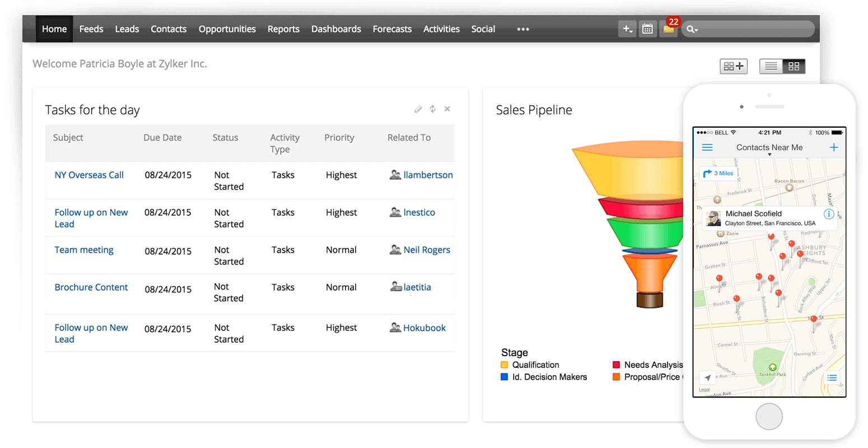The image size is (868, 448).
Task: Open the calendar from the top toolbar
Action: [647, 29]
